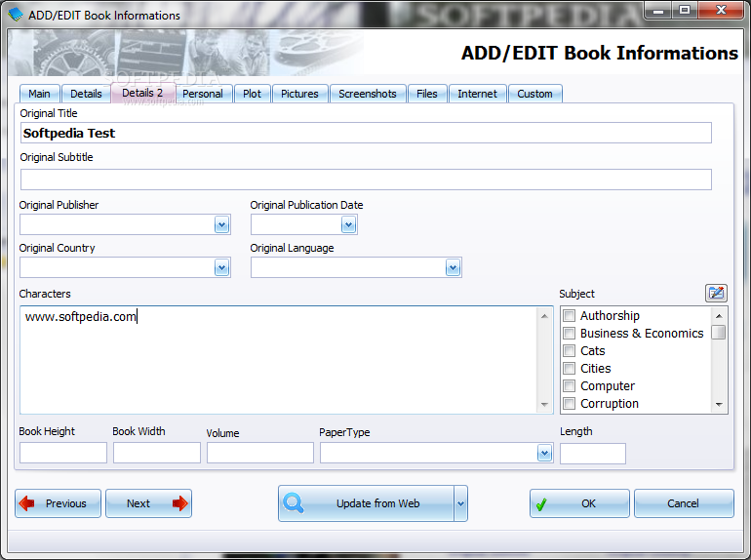Click the edit subjects pencil icon
This screenshot has width=751, height=560.
[x=716, y=293]
